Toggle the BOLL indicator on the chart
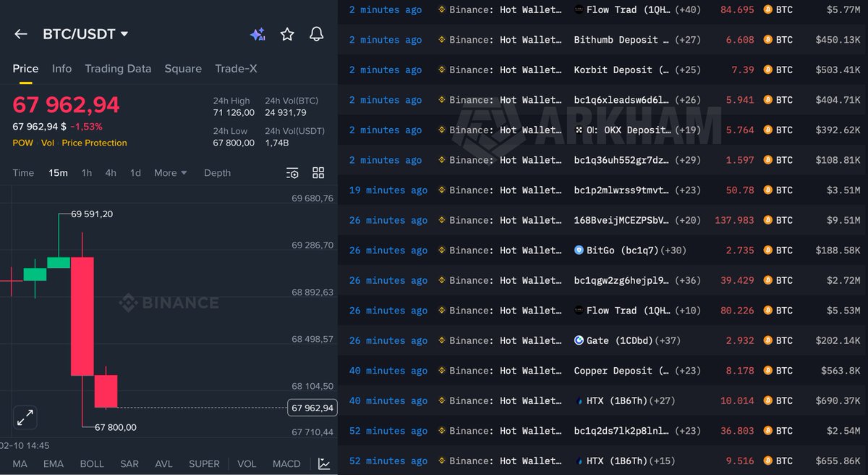 pyautogui.click(x=92, y=463)
